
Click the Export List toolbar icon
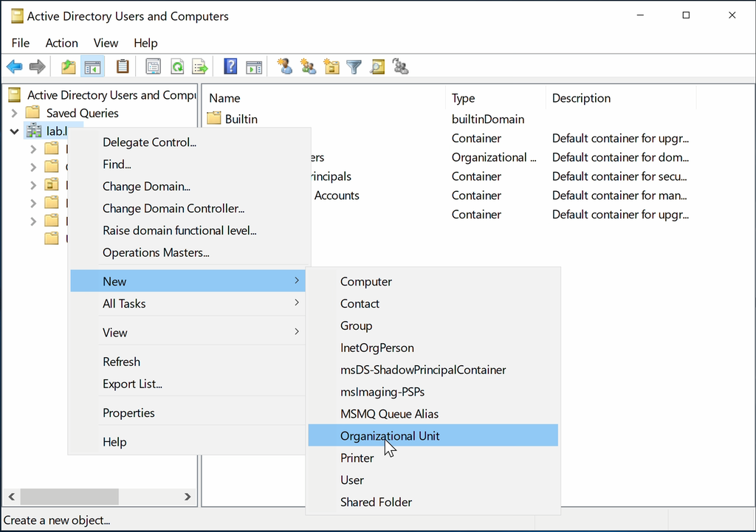coord(199,66)
